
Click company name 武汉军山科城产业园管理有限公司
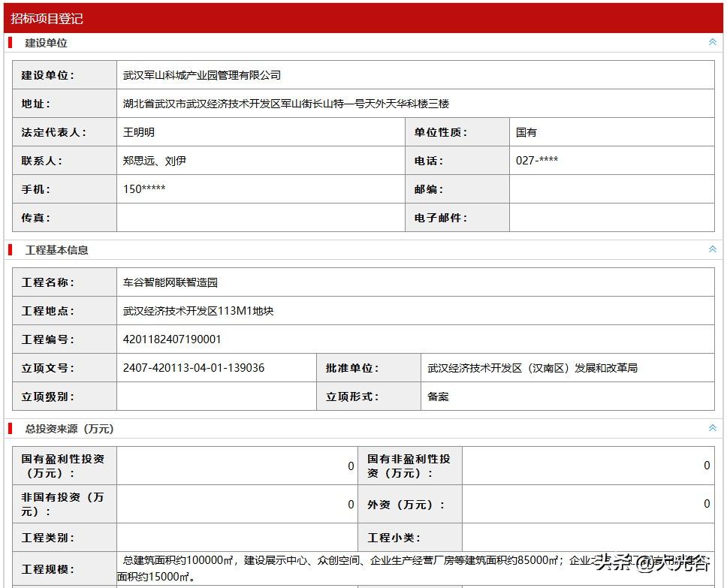point(202,75)
